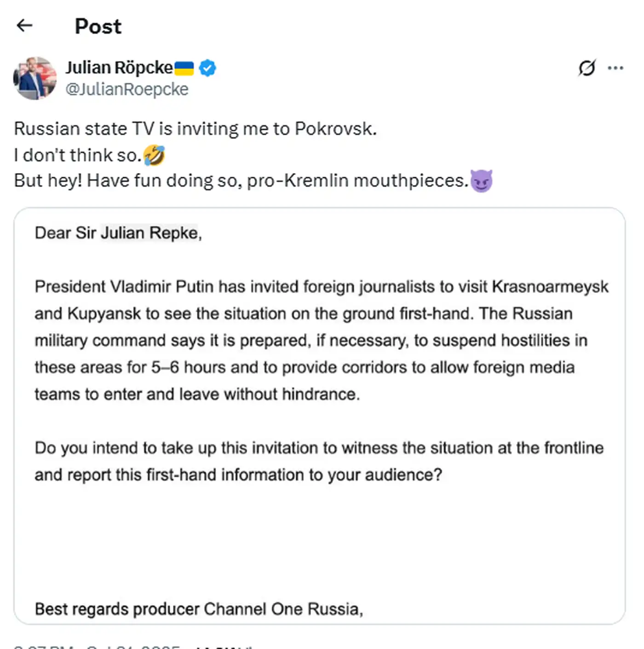Viewport: 644px width, 649px height.
Task: Click the blue verified checkmark badge
Action: tap(207, 68)
